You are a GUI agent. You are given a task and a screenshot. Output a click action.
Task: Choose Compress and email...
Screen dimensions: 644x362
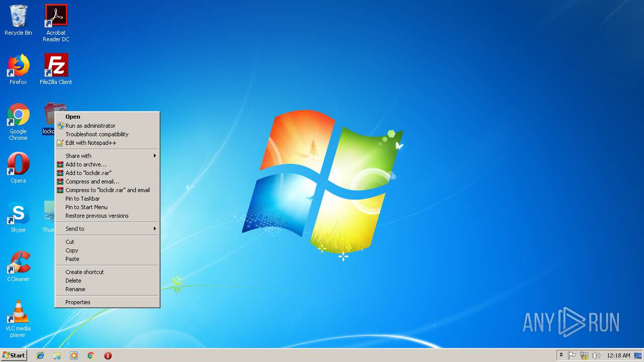[107, 182]
